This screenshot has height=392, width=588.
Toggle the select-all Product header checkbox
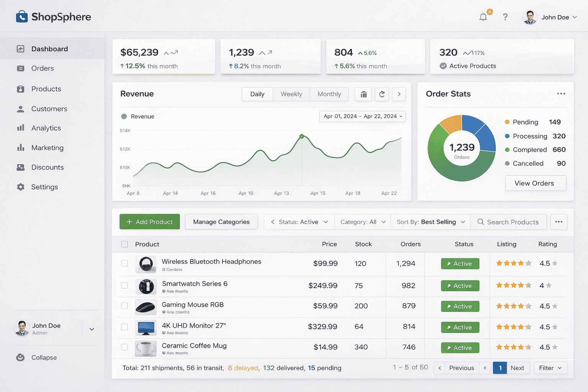tap(124, 244)
